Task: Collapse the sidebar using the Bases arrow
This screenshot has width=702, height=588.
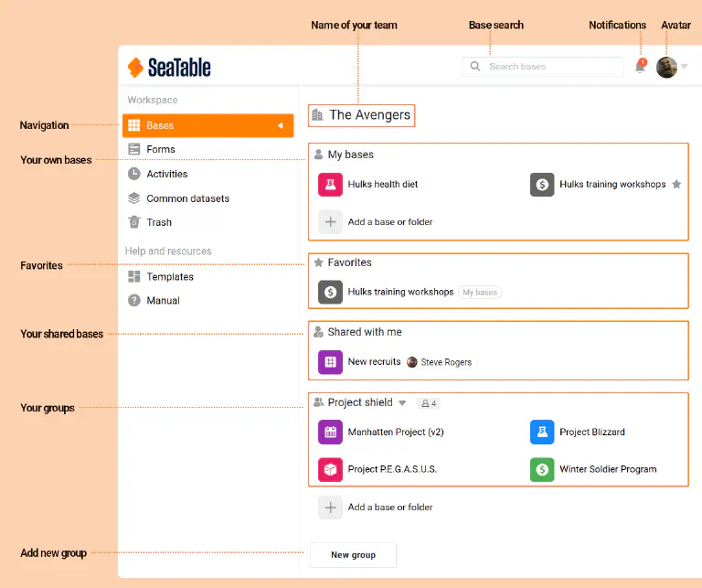Action: [280, 126]
